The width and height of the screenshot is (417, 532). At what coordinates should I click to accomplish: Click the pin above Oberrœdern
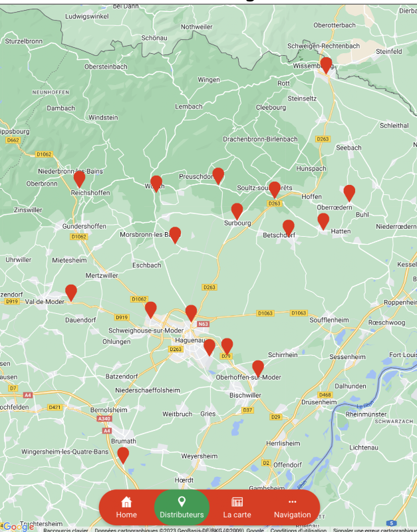click(x=349, y=194)
